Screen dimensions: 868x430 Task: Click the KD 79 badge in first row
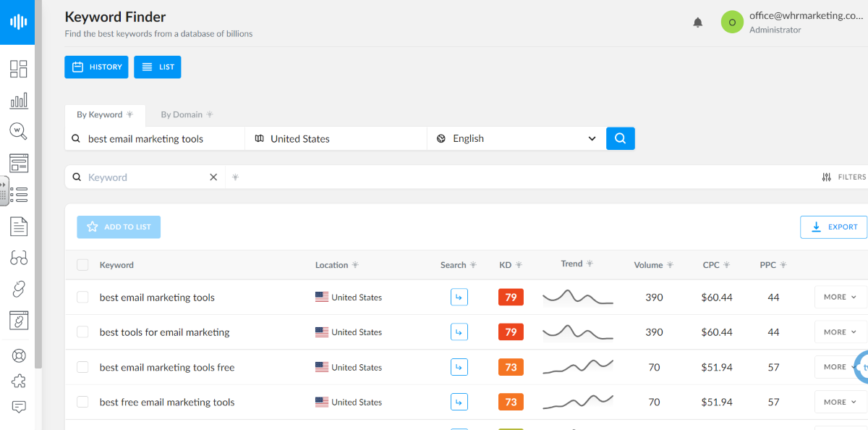click(x=511, y=297)
